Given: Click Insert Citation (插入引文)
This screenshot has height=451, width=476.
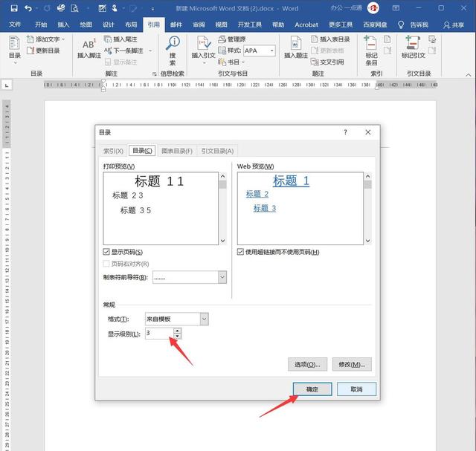Looking at the screenshot, I should point(203,50).
